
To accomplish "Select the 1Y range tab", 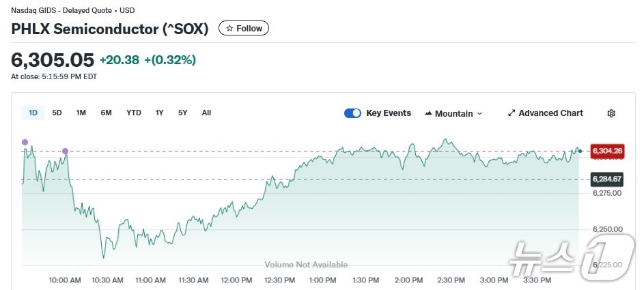I will coord(159,113).
